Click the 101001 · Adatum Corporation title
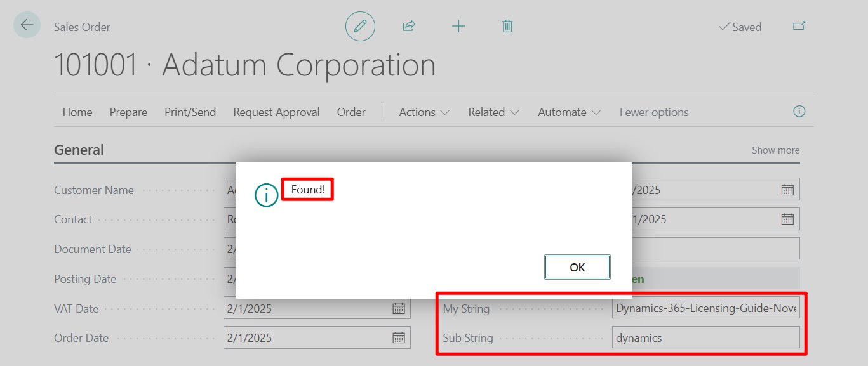 pyautogui.click(x=245, y=65)
